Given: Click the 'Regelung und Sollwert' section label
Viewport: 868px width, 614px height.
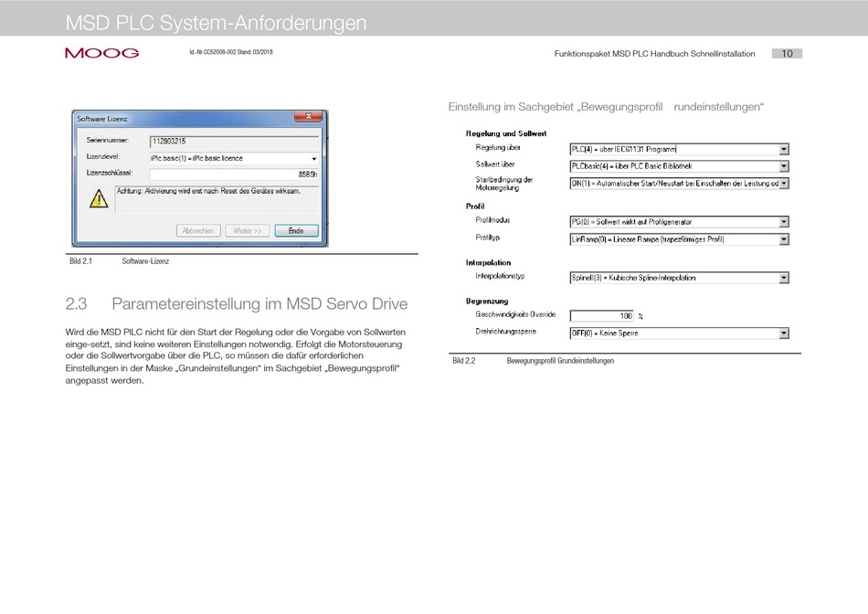Looking at the screenshot, I should pos(506,133).
